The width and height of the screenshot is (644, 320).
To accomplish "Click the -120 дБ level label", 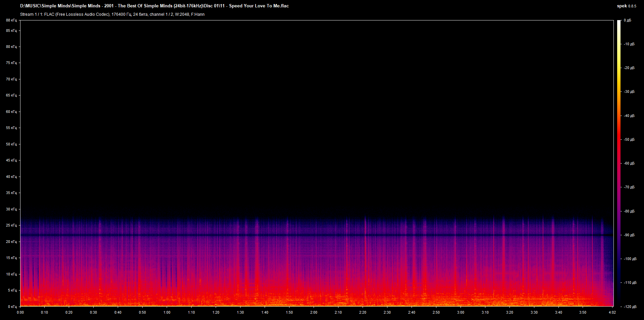I will [630, 307].
